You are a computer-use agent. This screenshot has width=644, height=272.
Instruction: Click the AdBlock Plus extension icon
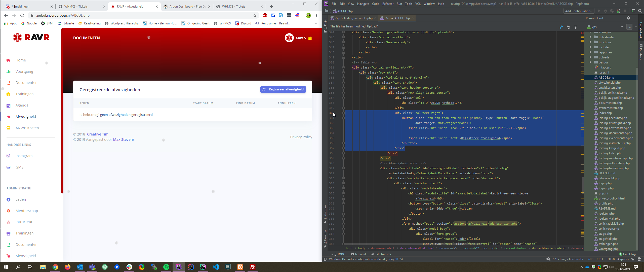(x=265, y=15)
